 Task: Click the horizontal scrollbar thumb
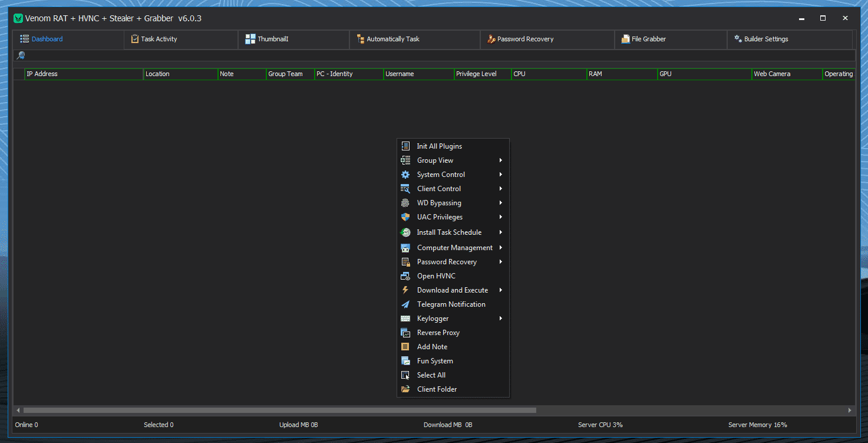tap(280, 410)
